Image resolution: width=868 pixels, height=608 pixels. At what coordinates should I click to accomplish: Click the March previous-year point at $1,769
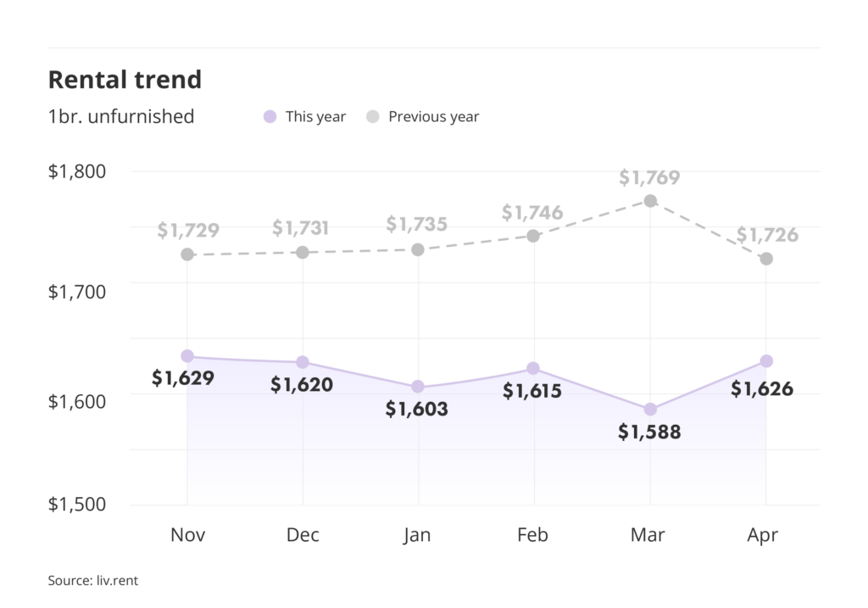[x=650, y=201]
